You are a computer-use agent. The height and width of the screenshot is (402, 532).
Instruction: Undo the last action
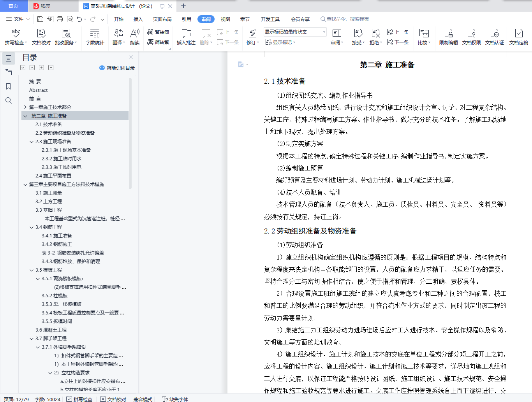(79, 19)
